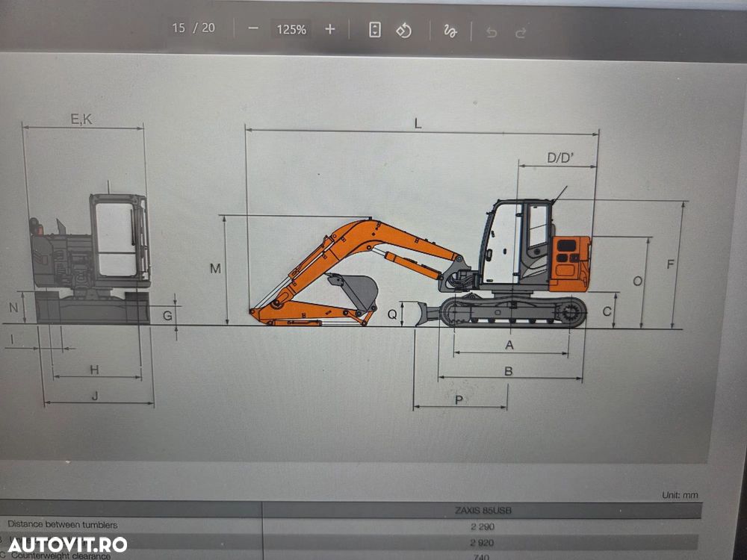Click the fit to page icon
This screenshot has height=560, width=747.
pyautogui.click(x=375, y=30)
